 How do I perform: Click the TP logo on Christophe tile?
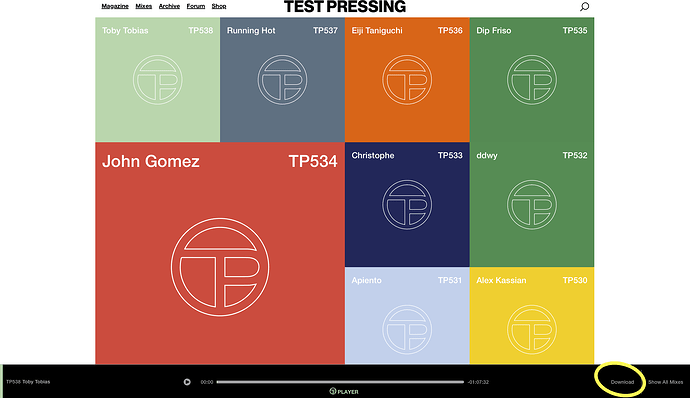pyautogui.click(x=407, y=205)
